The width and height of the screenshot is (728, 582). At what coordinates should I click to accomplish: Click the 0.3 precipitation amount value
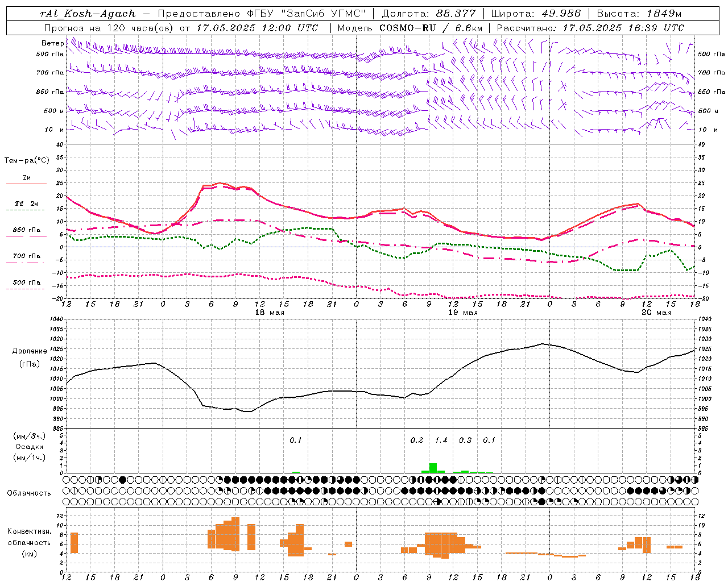pos(465,440)
